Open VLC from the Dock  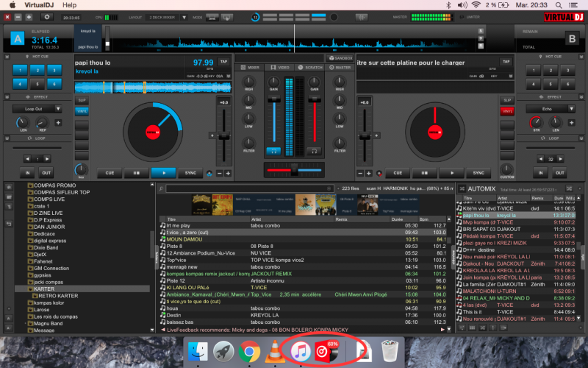point(274,351)
